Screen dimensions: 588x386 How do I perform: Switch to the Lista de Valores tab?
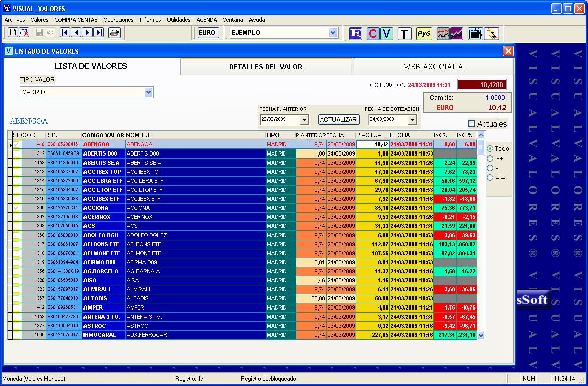(x=91, y=66)
